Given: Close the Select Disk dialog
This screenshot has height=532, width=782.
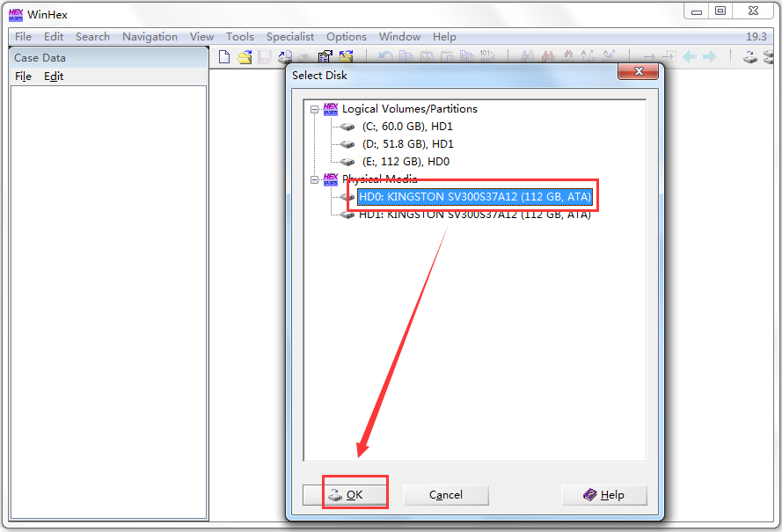Looking at the screenshot, I should [x=639, y=71].
